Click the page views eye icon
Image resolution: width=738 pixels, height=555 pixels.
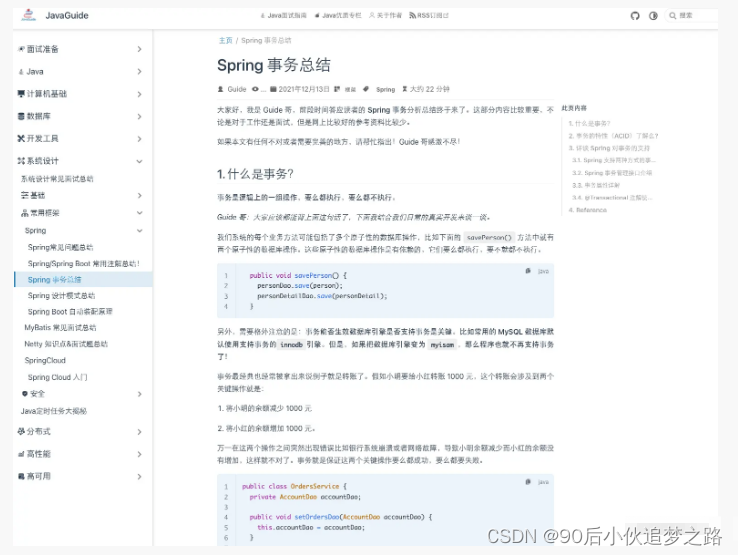coord(255,89)
